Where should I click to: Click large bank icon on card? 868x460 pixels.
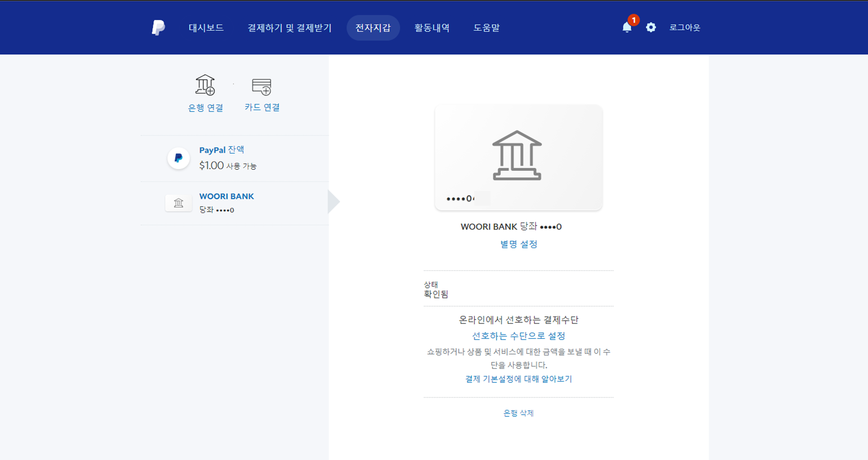(517, 155)
